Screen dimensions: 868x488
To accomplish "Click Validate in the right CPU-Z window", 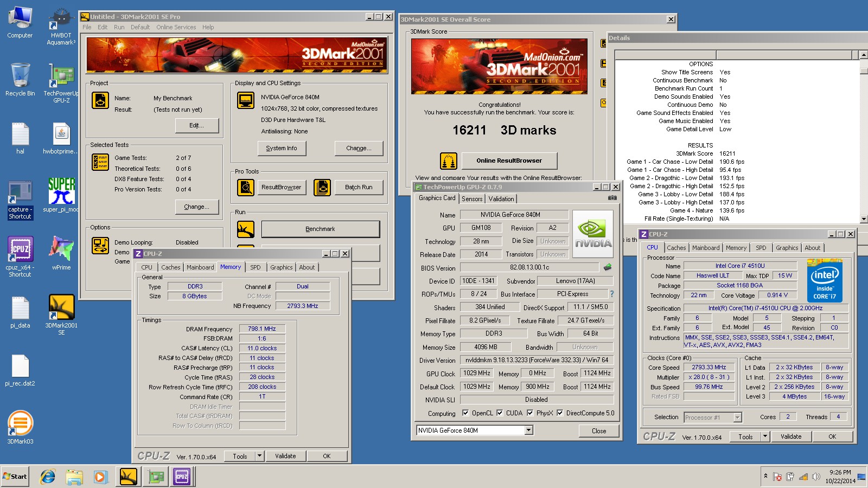I will tap(791, 436).
